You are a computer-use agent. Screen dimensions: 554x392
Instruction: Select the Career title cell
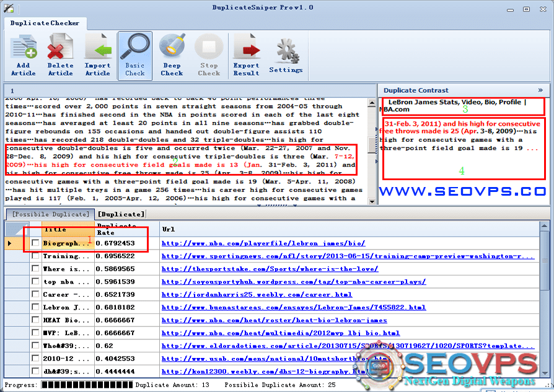click(68, 295)
